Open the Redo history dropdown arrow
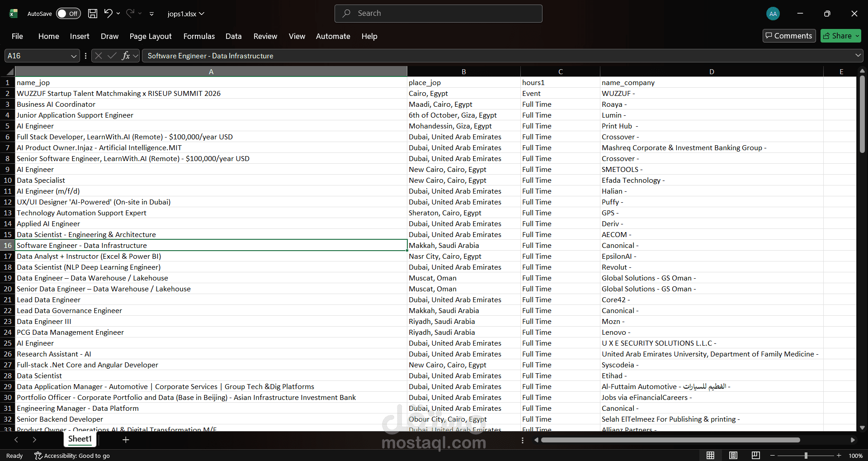 140,14
